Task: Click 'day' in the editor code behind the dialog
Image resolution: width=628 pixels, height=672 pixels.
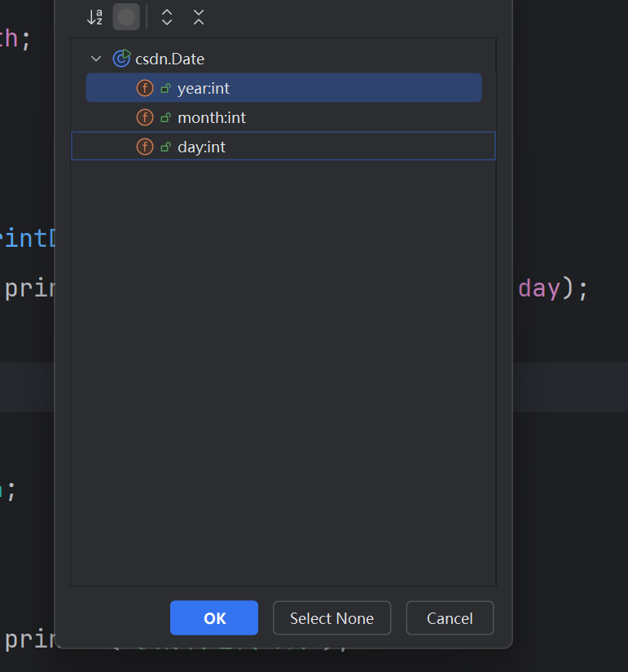Action: [x=539, y=288]
